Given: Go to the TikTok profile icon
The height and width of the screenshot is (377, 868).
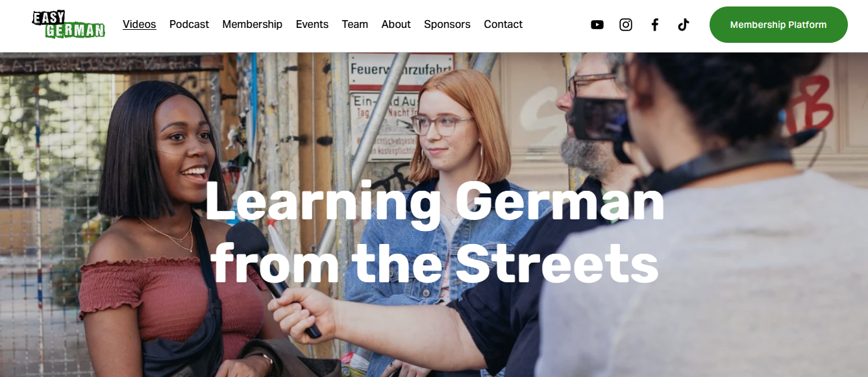Looking at the screenshot, I should click(683, 25).
